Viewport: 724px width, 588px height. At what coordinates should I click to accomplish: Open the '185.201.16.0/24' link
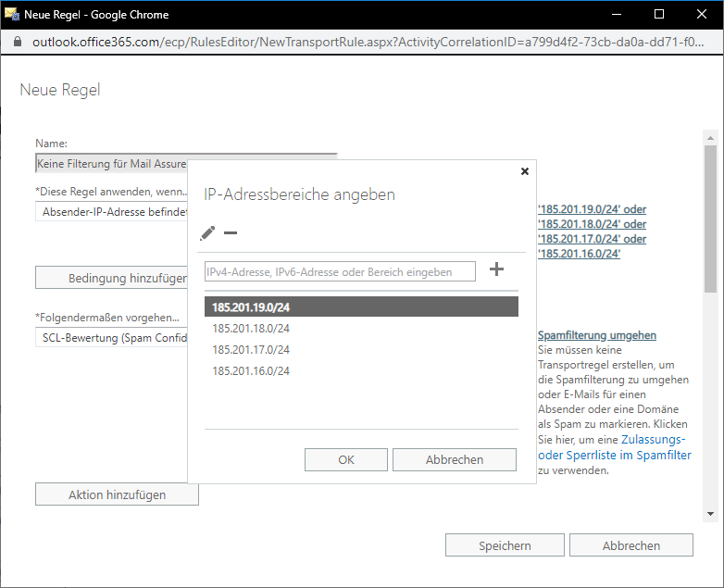(579, 254)
